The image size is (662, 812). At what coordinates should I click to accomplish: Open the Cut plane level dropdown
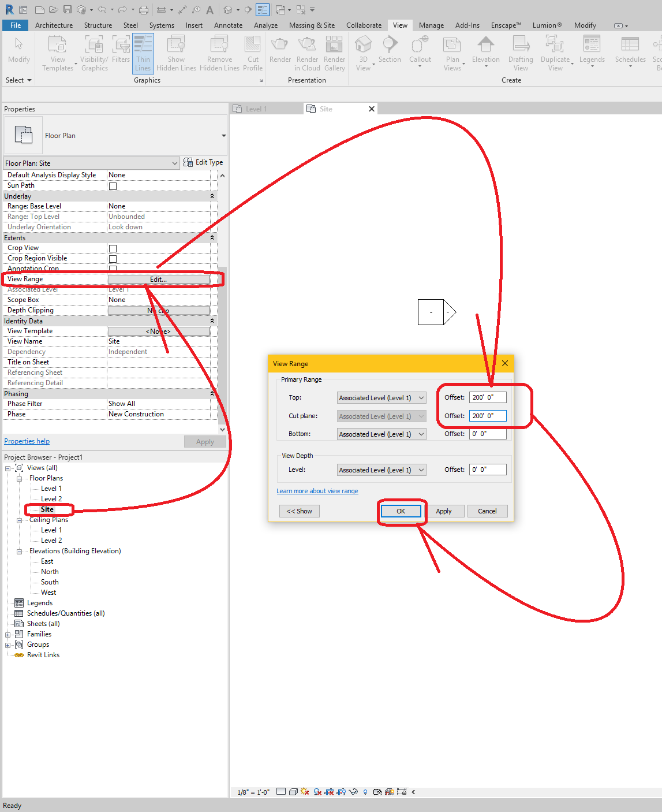click(x=381, y=415)
